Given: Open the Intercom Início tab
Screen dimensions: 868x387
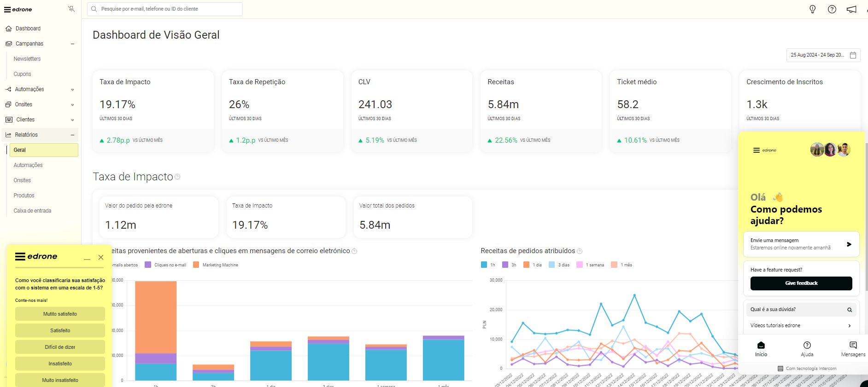Looking at the screenshot, I should (x=761, y=349).
